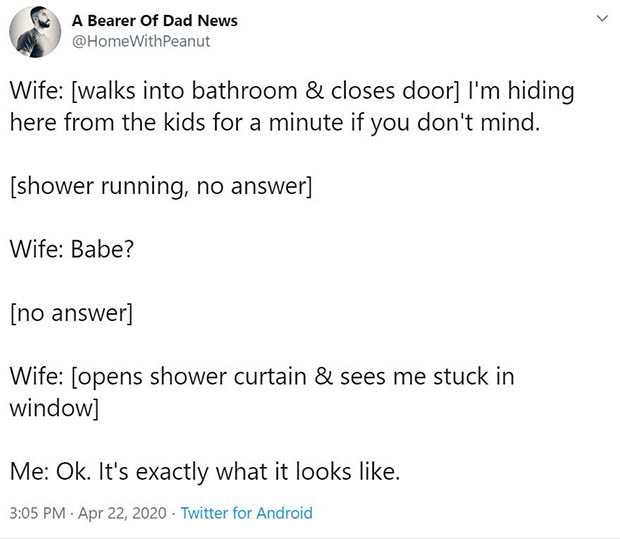This screenshot has width=620, height=539.
Task: Click the bearded man profile avatar
Action: pyautogui.click(x=35, y=32)
